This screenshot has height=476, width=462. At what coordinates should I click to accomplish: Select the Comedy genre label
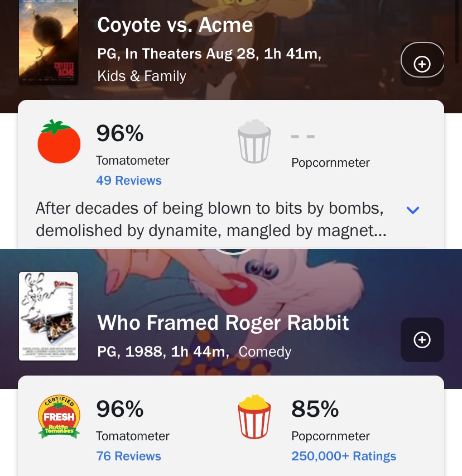point(264,352)
